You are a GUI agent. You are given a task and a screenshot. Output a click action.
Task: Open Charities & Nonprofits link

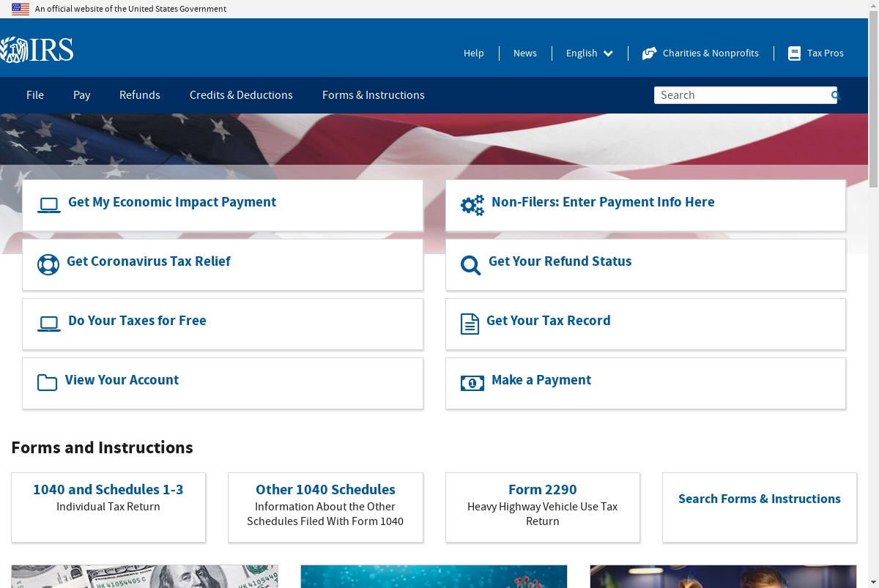pyautogui.click(x=700, y=53)
